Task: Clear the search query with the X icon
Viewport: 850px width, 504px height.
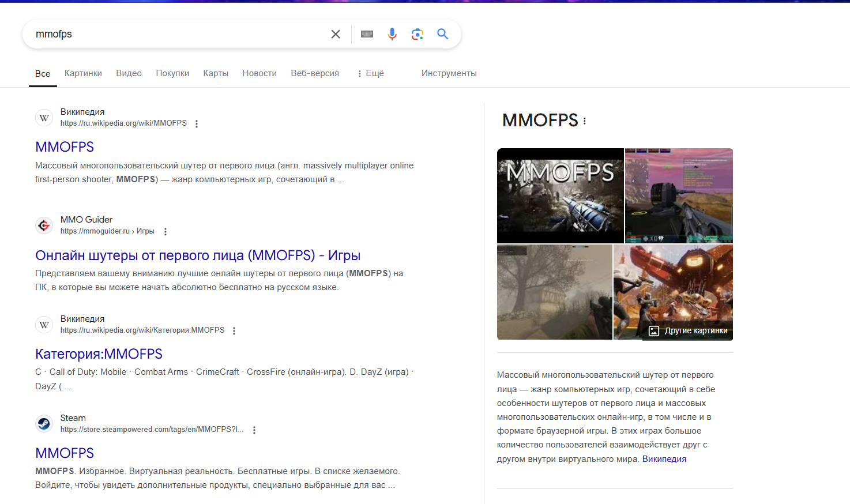Action: tap(336, 34)
